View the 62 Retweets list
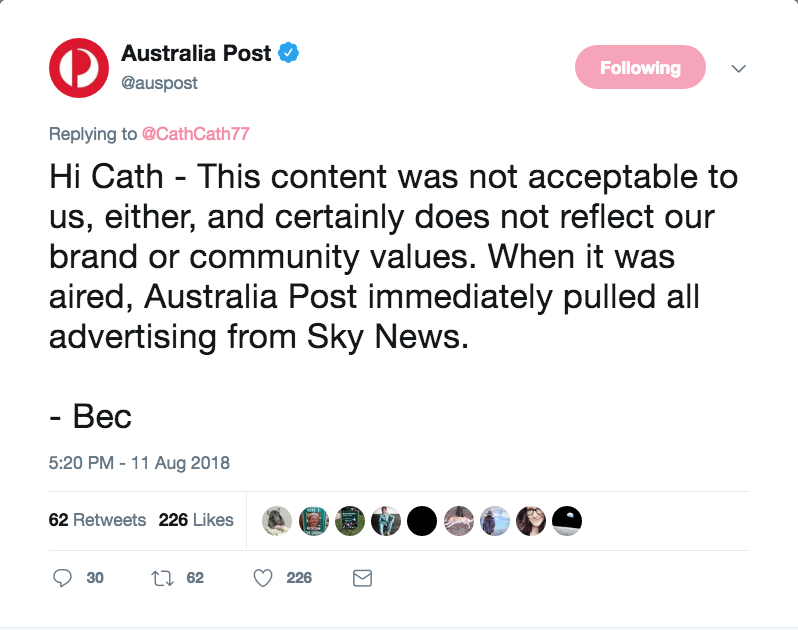The height and width of the screenshot is (630, 798). [97, 520]
